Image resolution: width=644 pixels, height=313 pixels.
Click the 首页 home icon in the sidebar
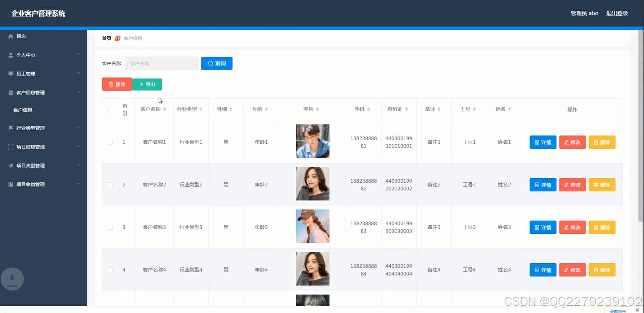click(10, 36)
